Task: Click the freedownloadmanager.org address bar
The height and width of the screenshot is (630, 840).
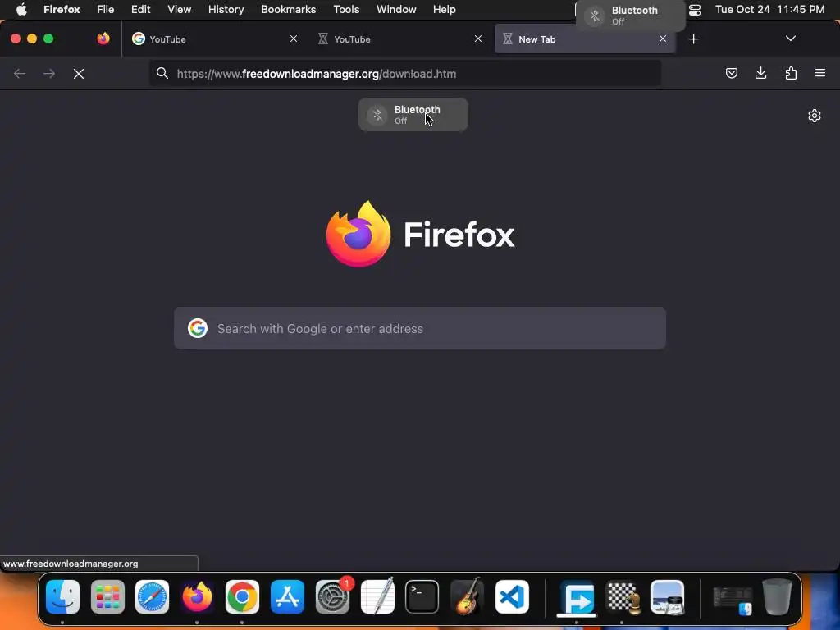Action: point(405,73)
